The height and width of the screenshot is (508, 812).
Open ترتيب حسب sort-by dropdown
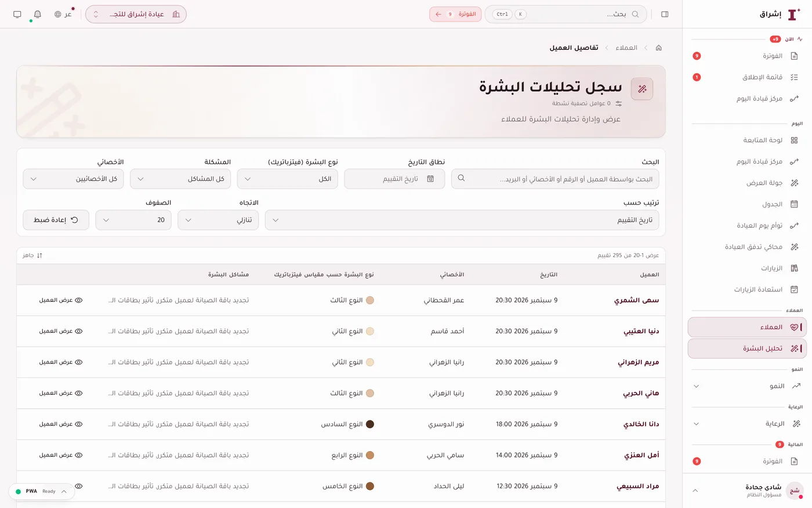tap(462, 220)
